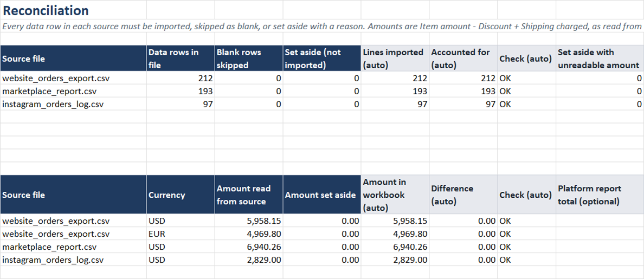Select marketplace_report.csv in the 193 row
This screenshot has width=644, height=279.
point(74,91)
